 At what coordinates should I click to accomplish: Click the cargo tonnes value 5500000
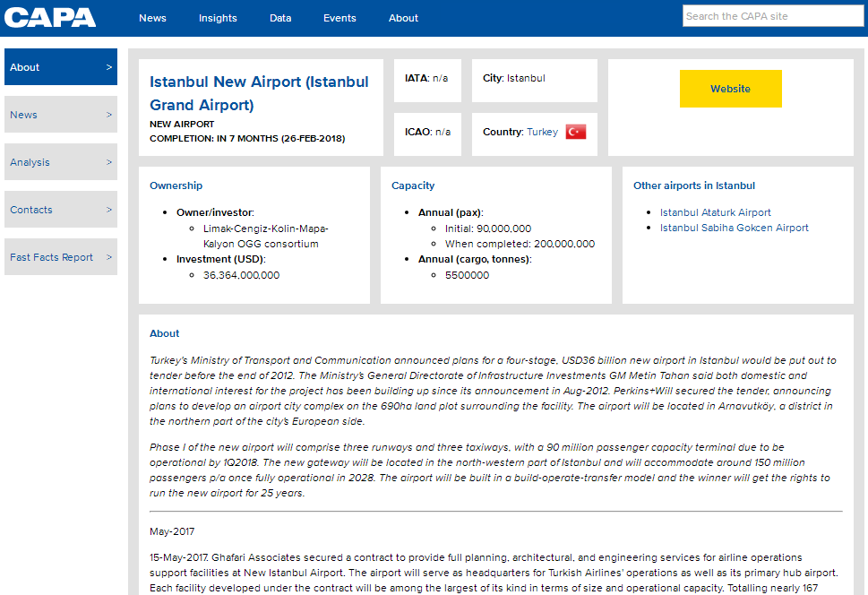click(x=468, y=275)
